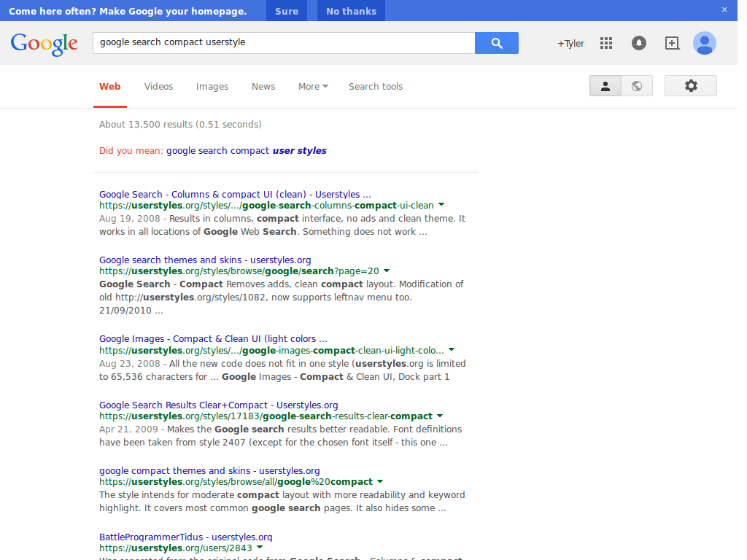Click the Google logo
This screenshot has height=560, width=747.
pos(44,44)
